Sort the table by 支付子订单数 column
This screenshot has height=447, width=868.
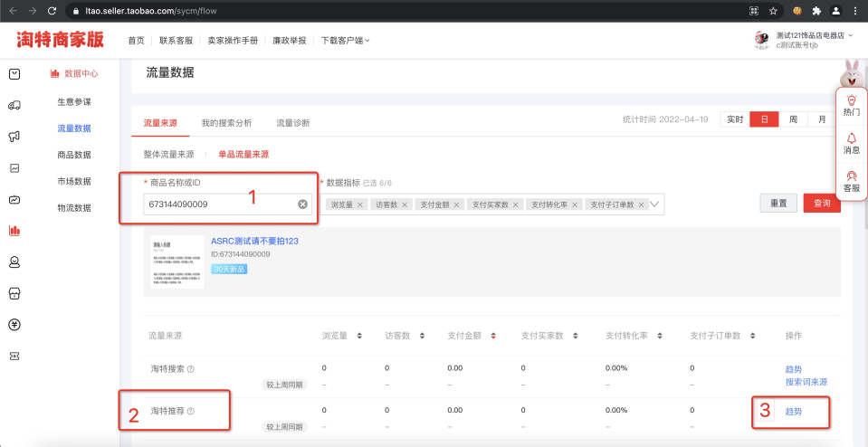pyautogui.click(x=753, y=336)
